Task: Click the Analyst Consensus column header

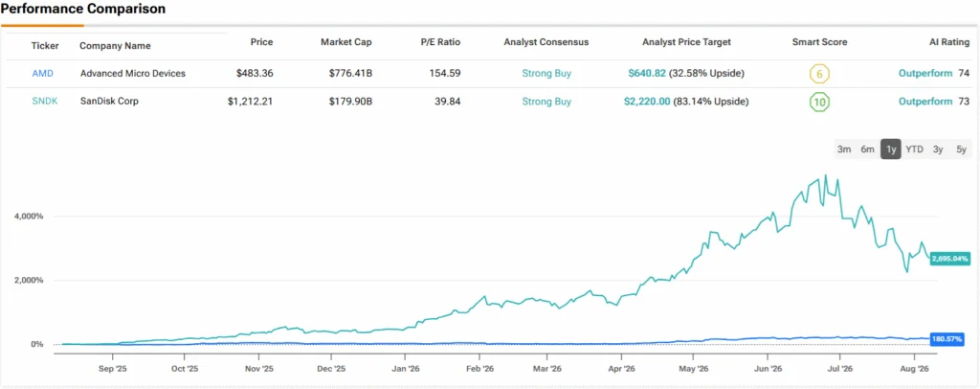Action: point(546,42)
